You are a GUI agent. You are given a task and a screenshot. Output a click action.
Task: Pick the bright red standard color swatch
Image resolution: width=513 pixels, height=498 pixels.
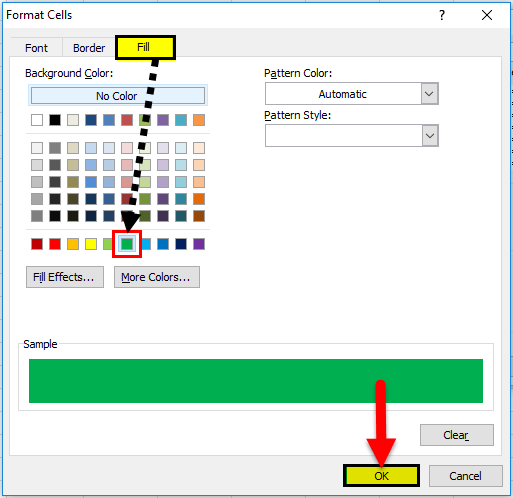[x=55, y=244]
